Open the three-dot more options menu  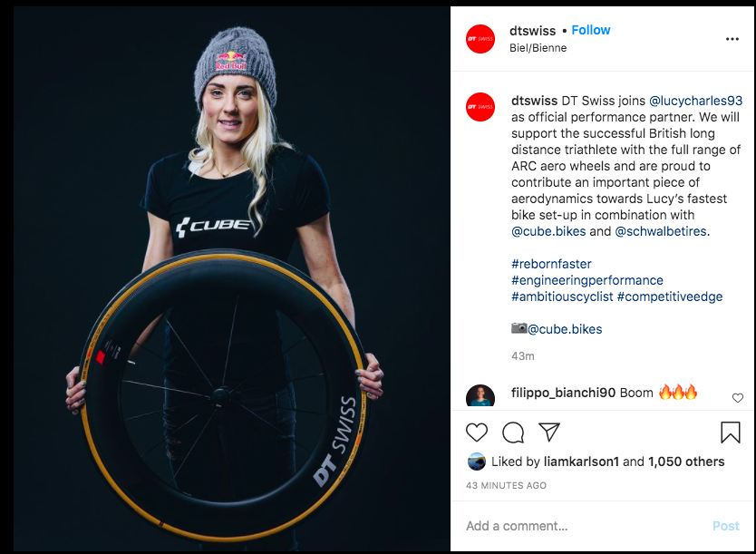point(732,39)
